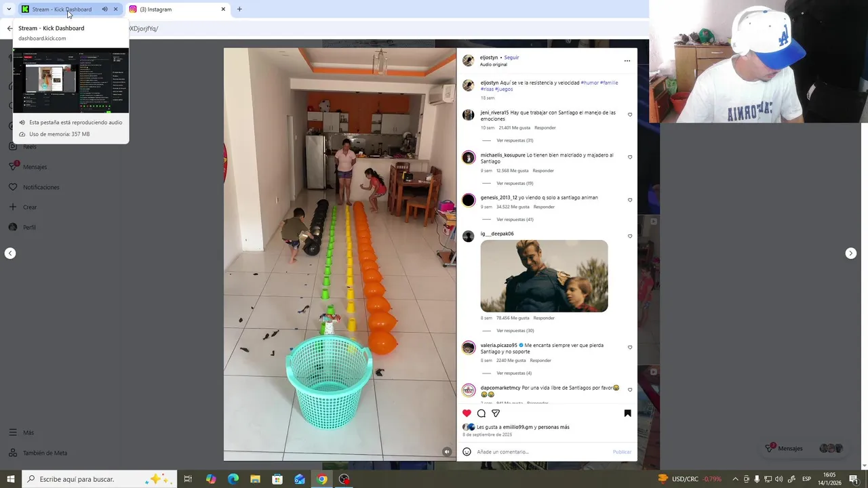Open Crear in the Instagram sidebar

tap(30, 207)
